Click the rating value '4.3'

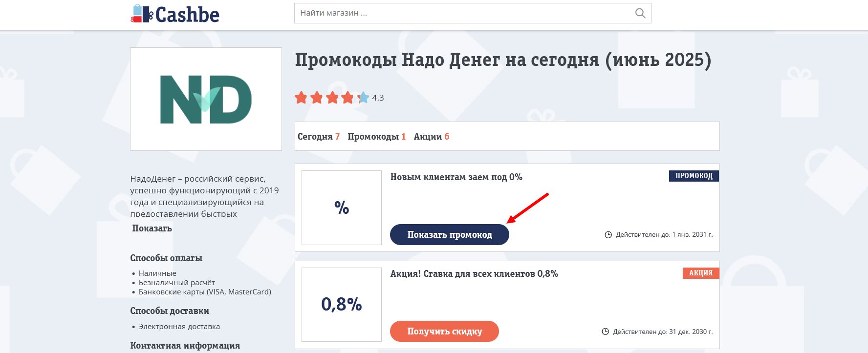pyautogui.click(x=378, y=98)
